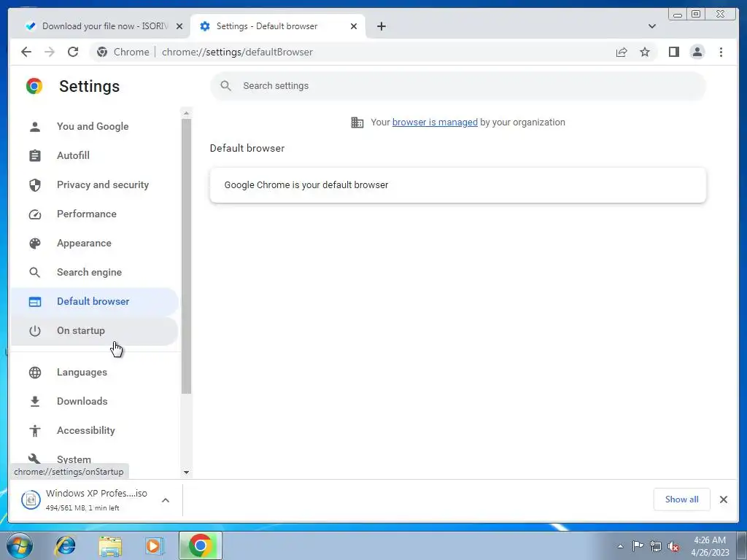Click the sidebar scrollbar up arrow
Viewport: 747px width, 560px height.
(186, 113)
